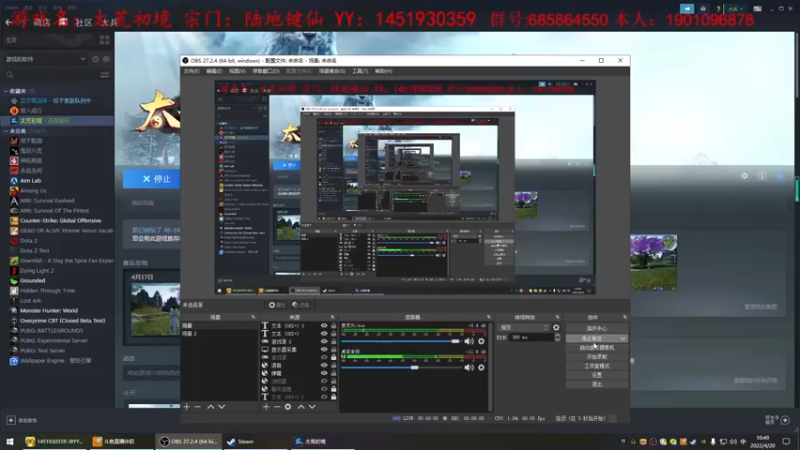The image size is (800, 450).
Task: Lock the first text source
Action: point(334,326)
